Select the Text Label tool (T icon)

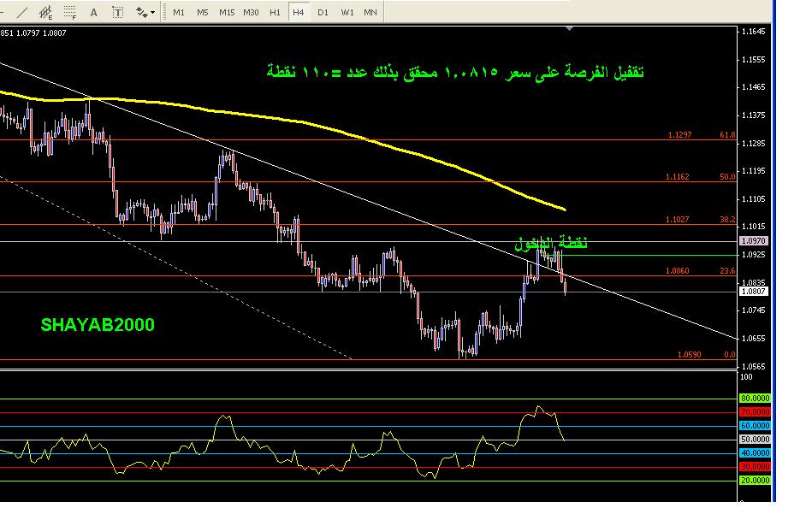point(117,12)
